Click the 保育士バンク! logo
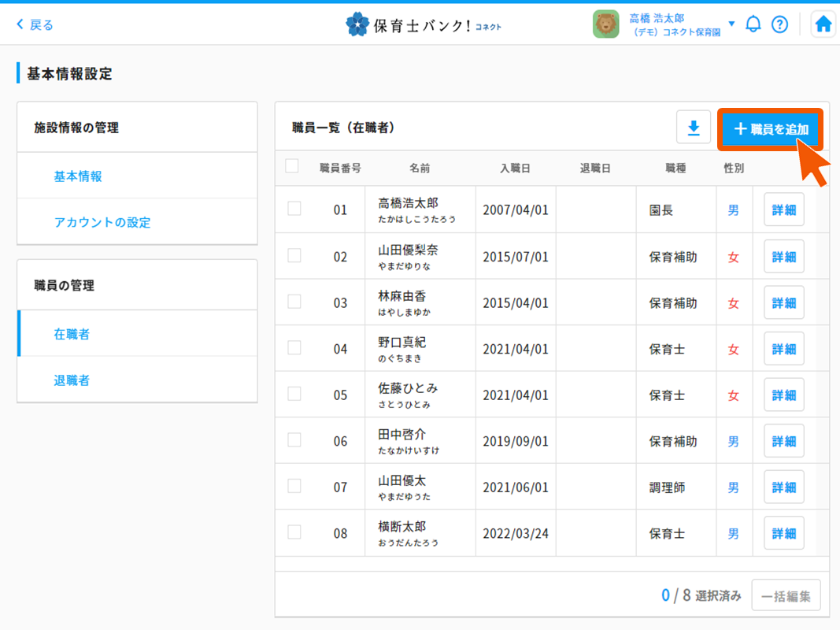 tap(423, 24)
